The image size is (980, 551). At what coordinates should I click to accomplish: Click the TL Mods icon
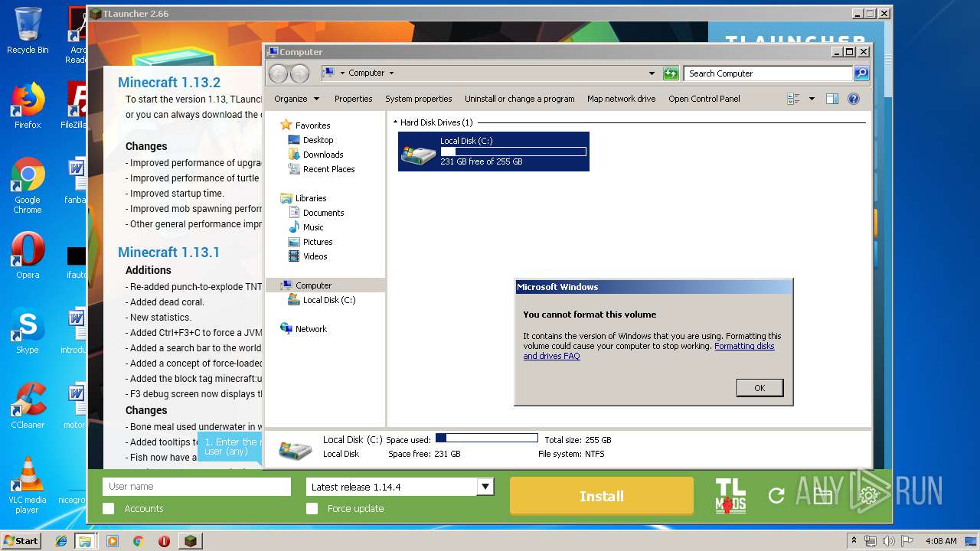730,496
